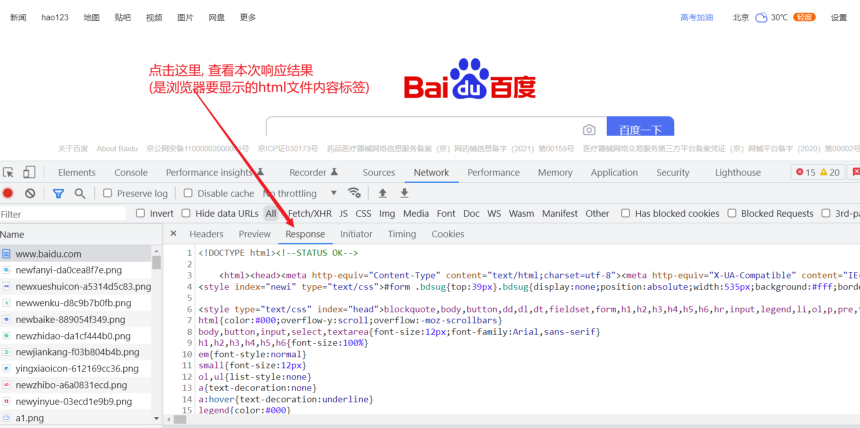860x428 pixels.
Task: Click the 百度一下 search button
Action: coord(640,126)
